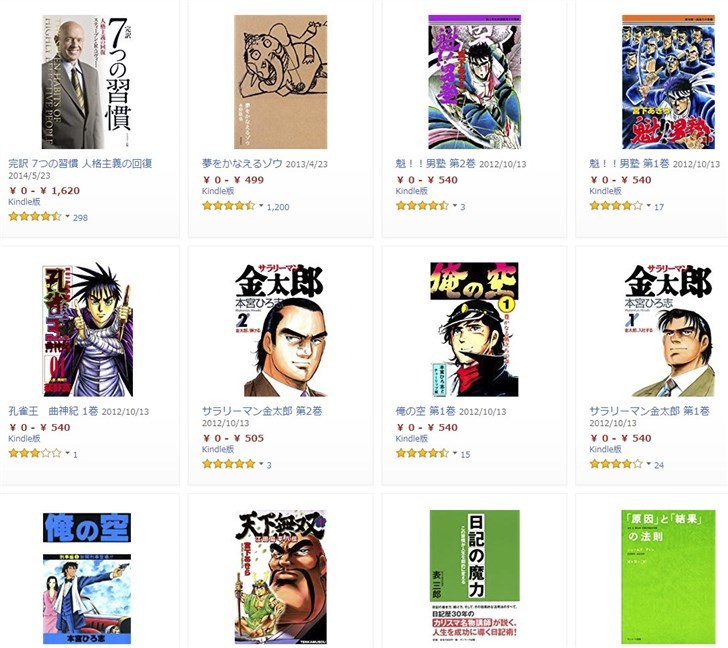Image resolution: width=728 pixels, height=648 pixels.
Task: Click star rating icons of 孔雀王 曲神紀
Action: [35, 453]
